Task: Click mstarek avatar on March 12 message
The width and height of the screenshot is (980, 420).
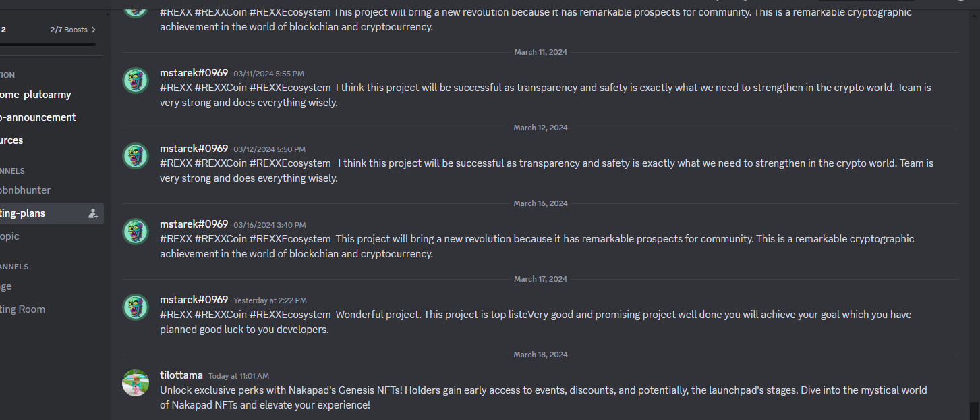Action: pos(136,157)
